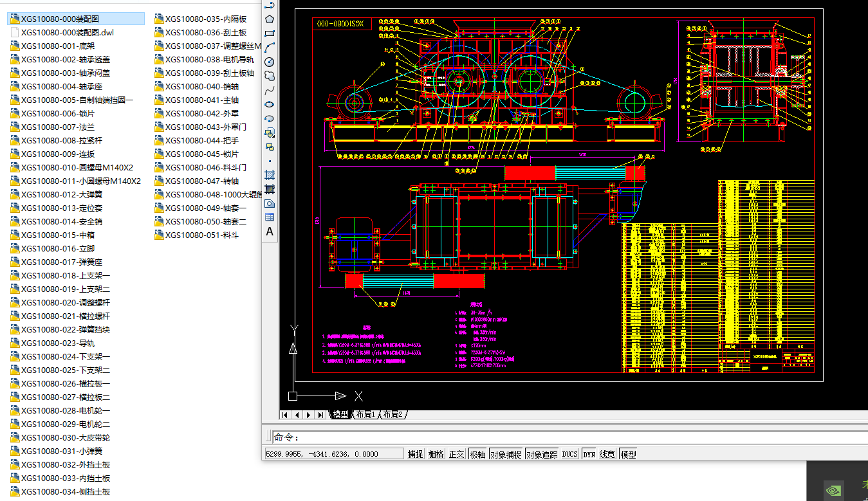Choose the Circle drawing tool
Image resolution: width=868 pixels, height=501 pixels.
(x=270, y=62)
